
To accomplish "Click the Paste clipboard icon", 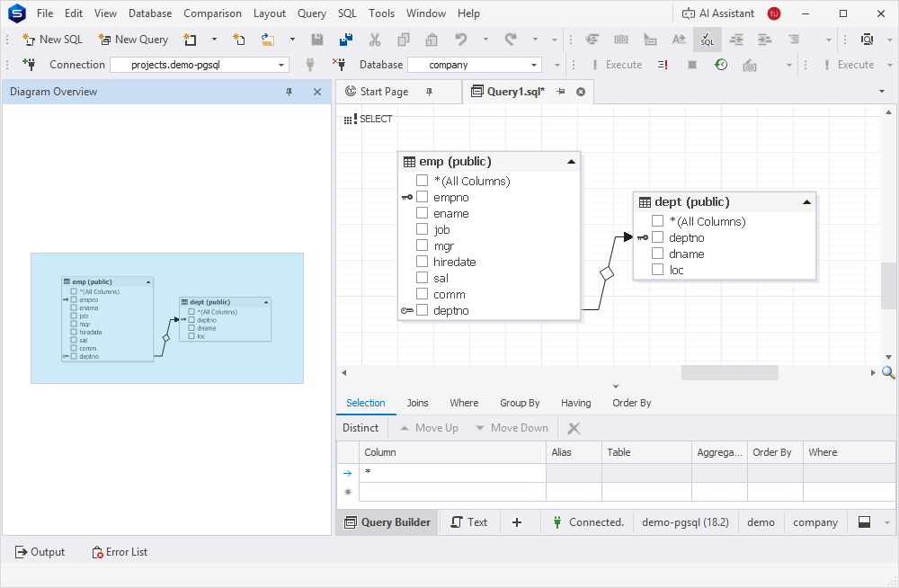I will coord(432,40).
